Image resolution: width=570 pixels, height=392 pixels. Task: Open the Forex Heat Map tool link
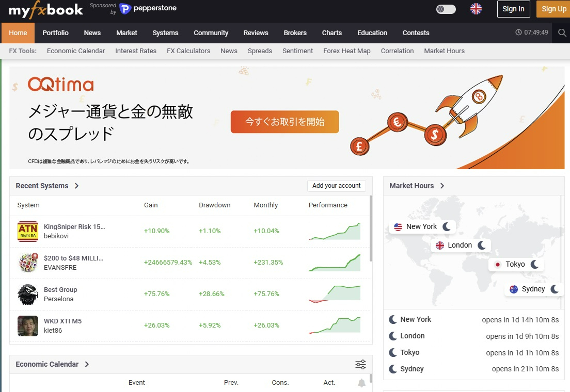(x=346, y=51)
